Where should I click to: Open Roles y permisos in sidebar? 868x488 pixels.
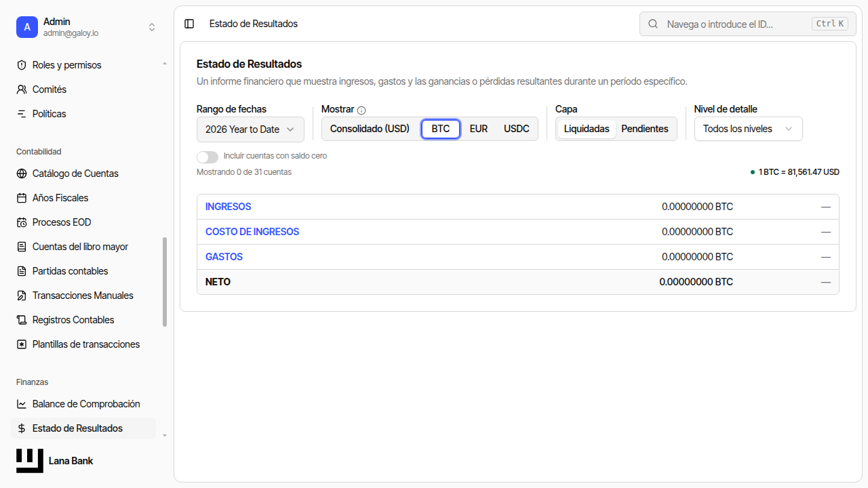[83, 65]
